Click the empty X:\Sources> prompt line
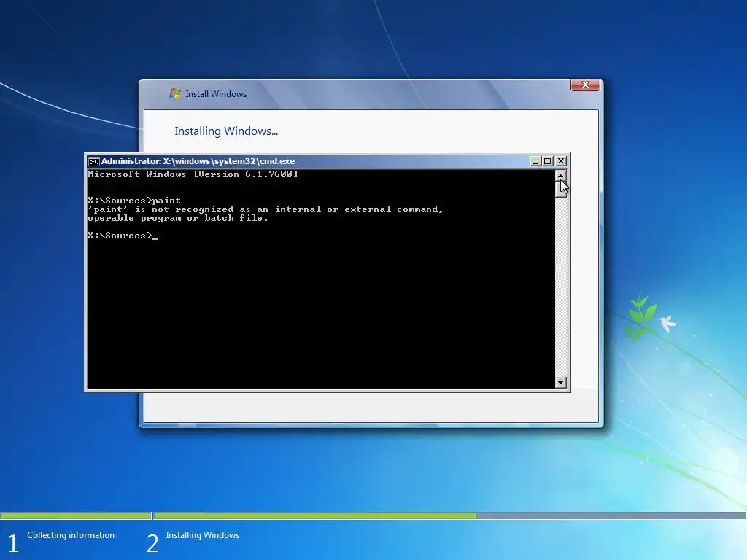The height and width of the screenshot is (560, 747). click(x=123, y=236)
